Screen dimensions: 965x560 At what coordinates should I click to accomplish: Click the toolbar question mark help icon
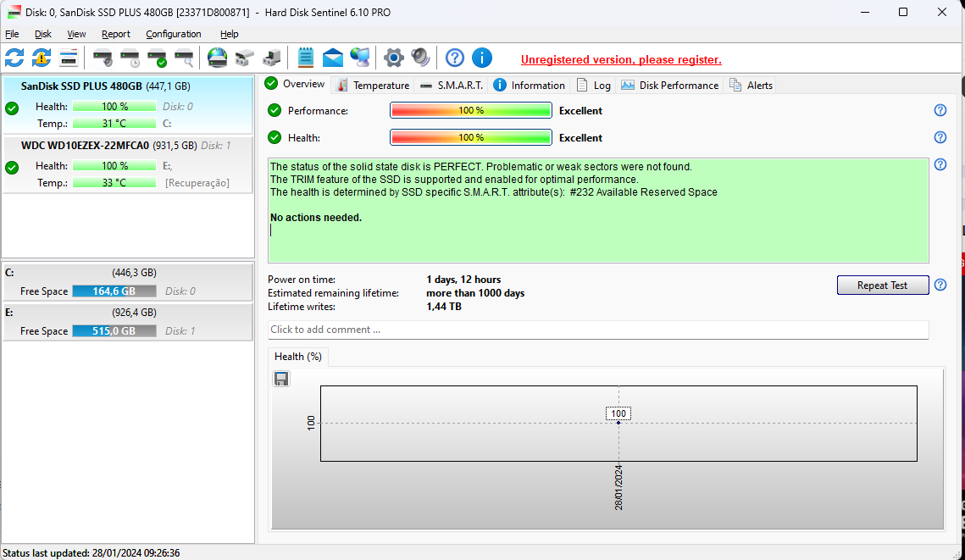pyautogui.click(x=455, y=58)
